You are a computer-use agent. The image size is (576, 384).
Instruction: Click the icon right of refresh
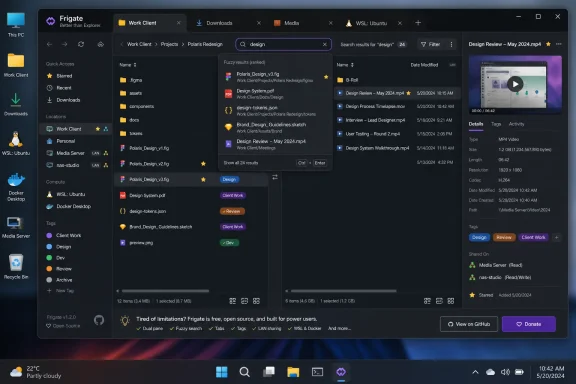click(x=100, y=44)
